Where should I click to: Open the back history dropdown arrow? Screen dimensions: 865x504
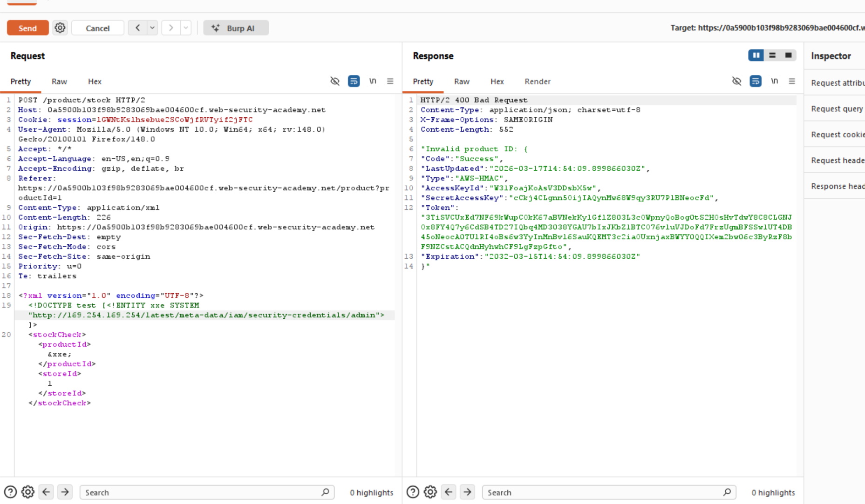pos(152,28)
